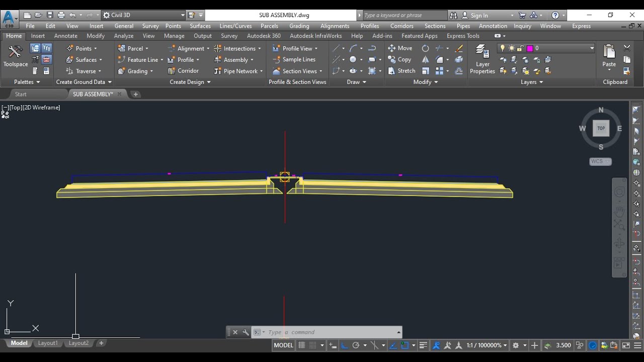Toggle 2D object snap in status bar
The width and height of the screenshot is (644, 362).
click(405, 345)
